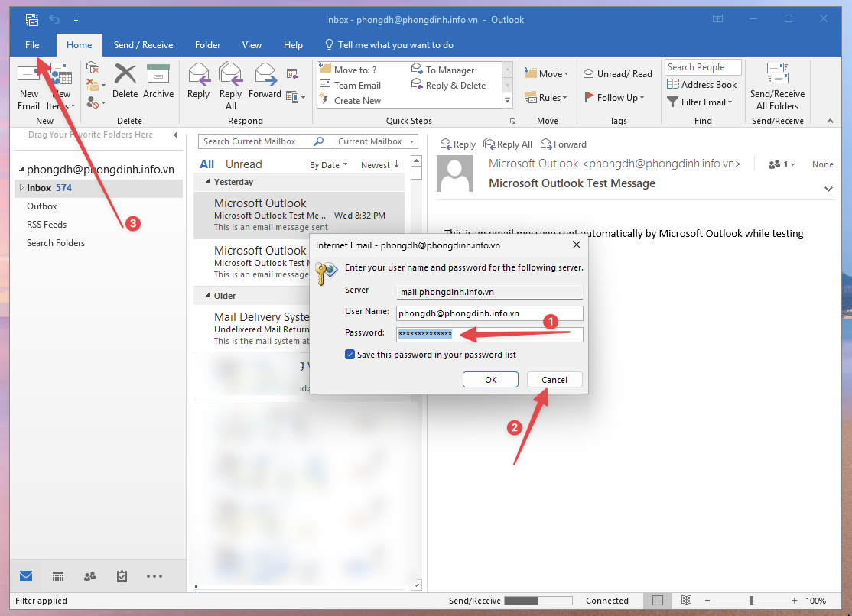Click Send/Receive All Folders
852x616 pixels.
click(x=777, y=87)
